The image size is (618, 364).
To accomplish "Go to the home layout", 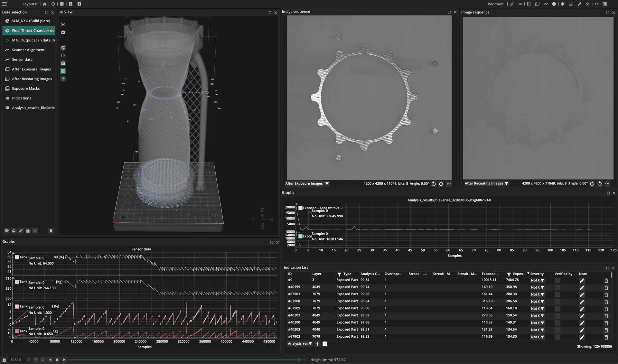I will pyautogui.click(x=44, y=4).
